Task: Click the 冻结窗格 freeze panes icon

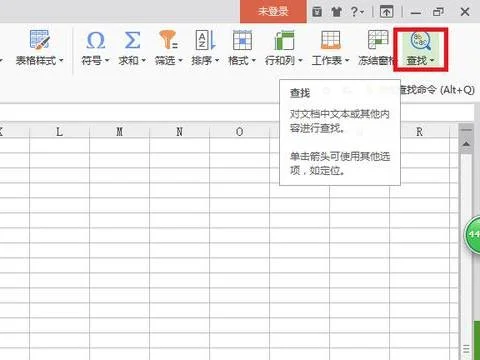Action: point(378,39)
